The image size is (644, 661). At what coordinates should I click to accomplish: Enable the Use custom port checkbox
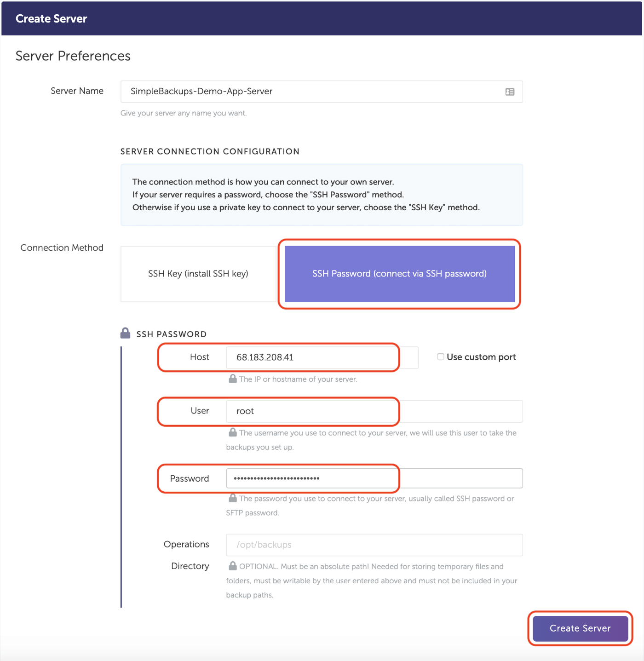pyautogui.click(x=440, y=357)
